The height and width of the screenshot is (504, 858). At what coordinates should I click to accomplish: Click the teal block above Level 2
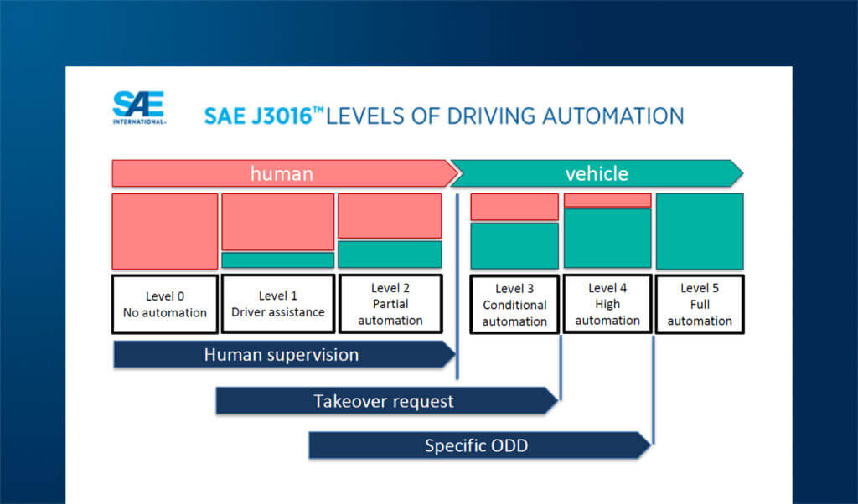[390, 255]
